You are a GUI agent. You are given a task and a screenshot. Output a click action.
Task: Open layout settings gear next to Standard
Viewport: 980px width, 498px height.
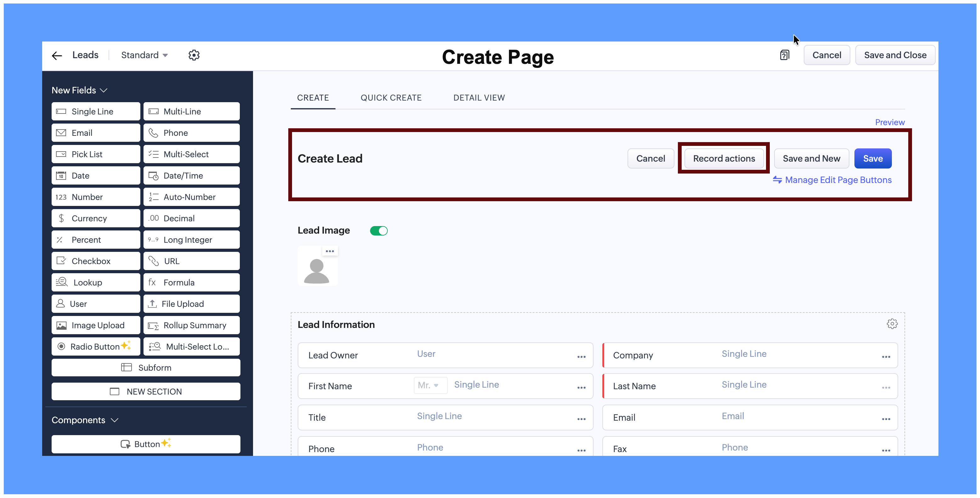pyautogui.click(x=194, y=55)
